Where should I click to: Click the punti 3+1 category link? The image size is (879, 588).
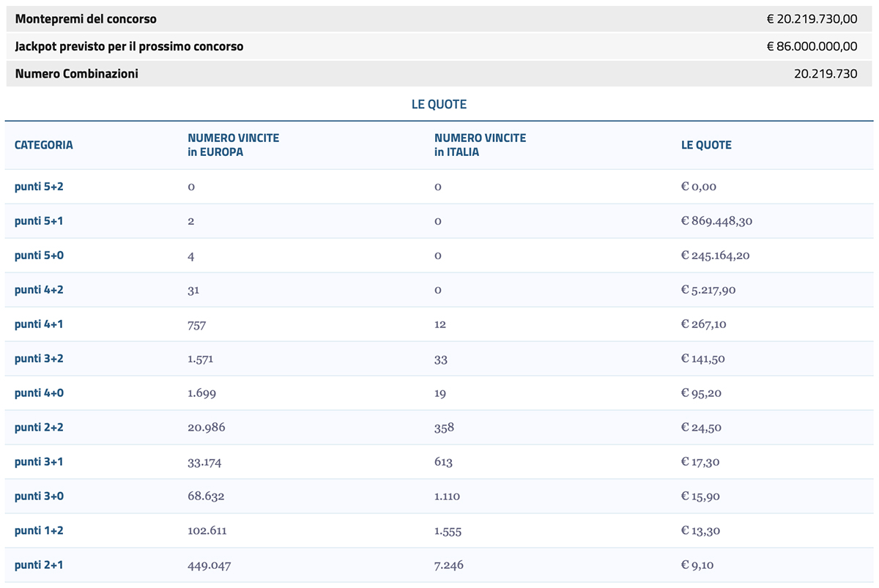37,461
